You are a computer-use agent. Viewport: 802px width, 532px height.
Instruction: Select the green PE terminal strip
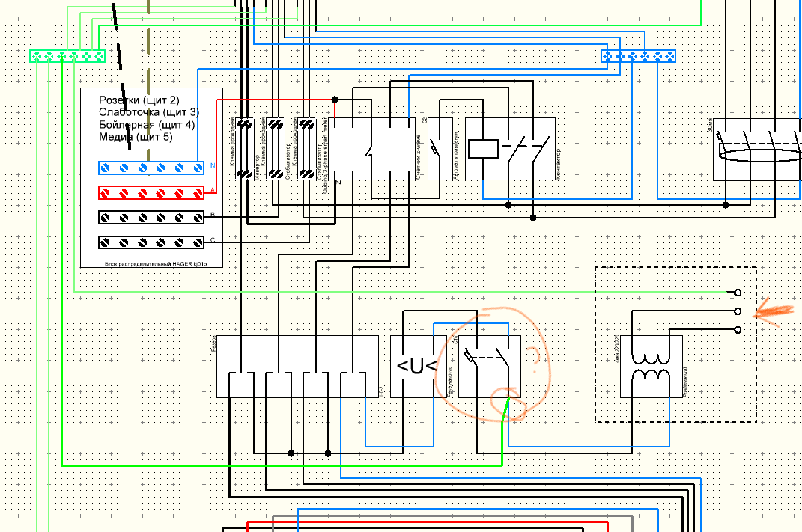click(67, 56)
